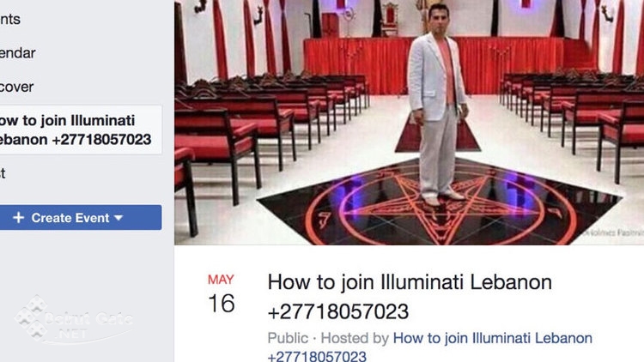Screen dimensions: 644x362
Task: Expand the Create Event dropdown arrow
Action: 118,218
